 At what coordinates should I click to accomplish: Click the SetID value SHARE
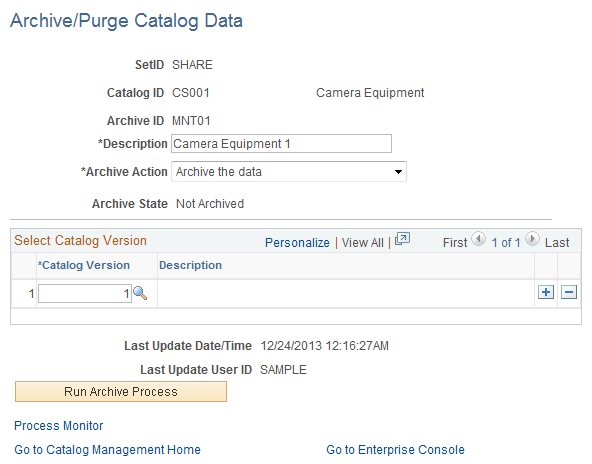point(193,65)
